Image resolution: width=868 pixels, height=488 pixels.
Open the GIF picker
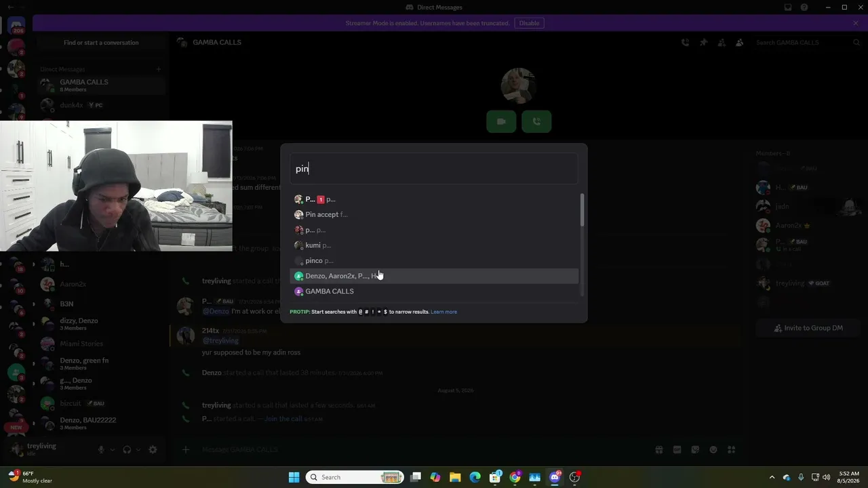coord(677,449)
